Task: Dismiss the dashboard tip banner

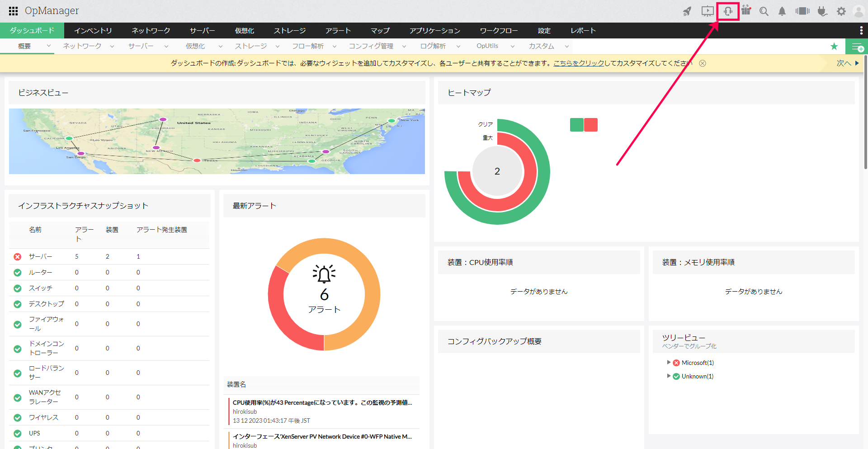Action: pyautogui.click(x=703, y=63)
